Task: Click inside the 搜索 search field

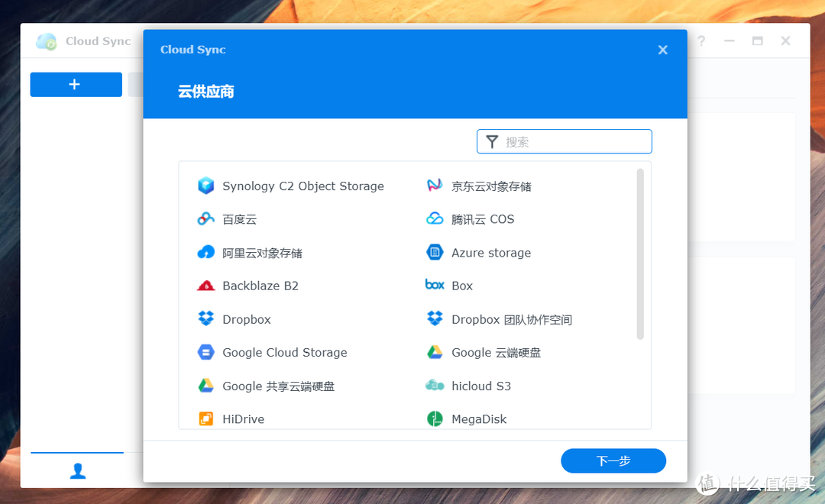Action: [565, 141]
